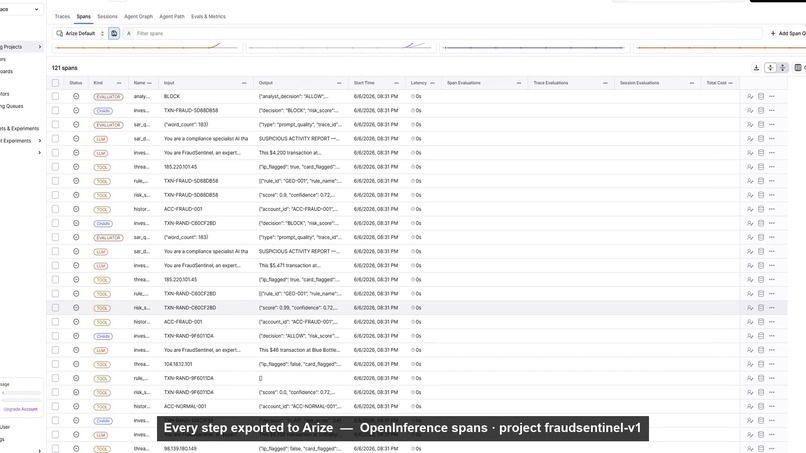Open the Trace Evaluations column menu
The width and height of the screenshot is (806, 453).
[x=605, y=83]
